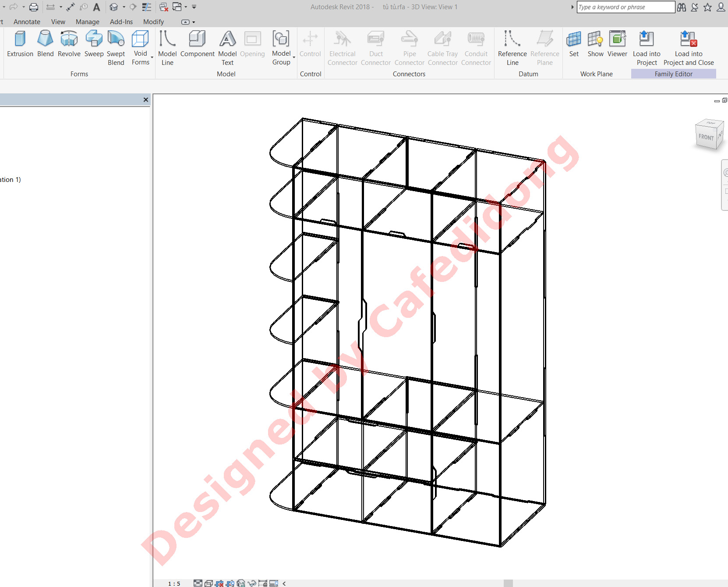
Task: Open the work plane Viewer
Action: click(x=617, y=44)
